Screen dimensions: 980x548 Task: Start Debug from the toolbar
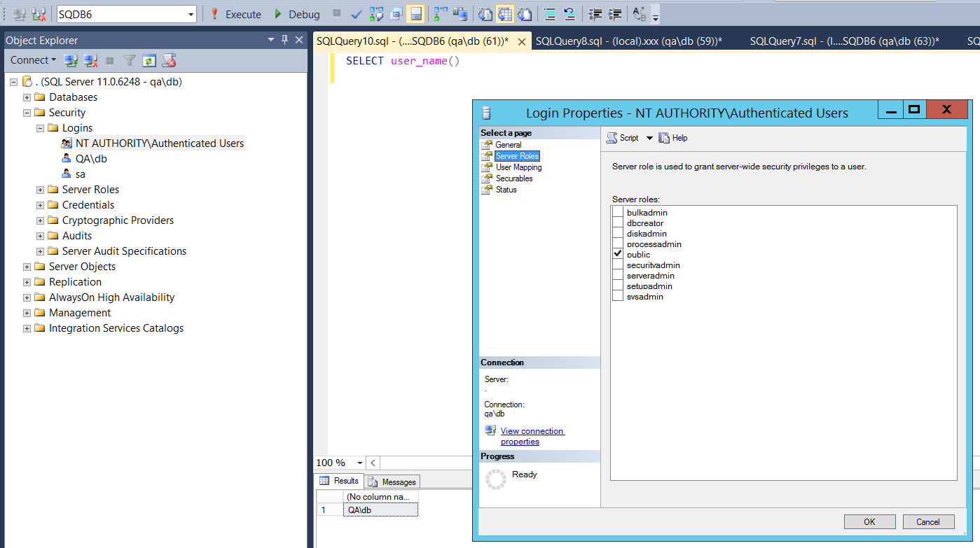[x=296, y=14]
